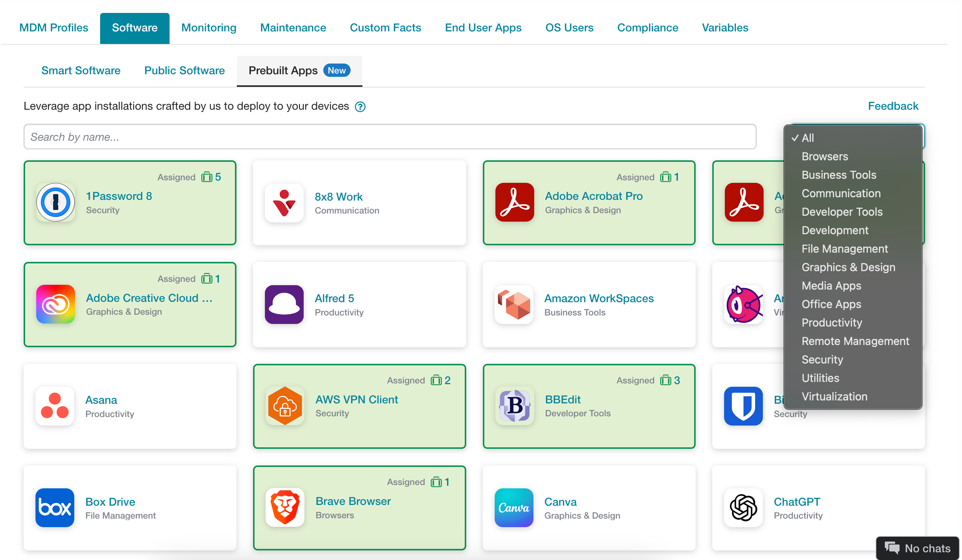
Task: Switch to the OS Users tab
Action: click(x=569, y=28)
